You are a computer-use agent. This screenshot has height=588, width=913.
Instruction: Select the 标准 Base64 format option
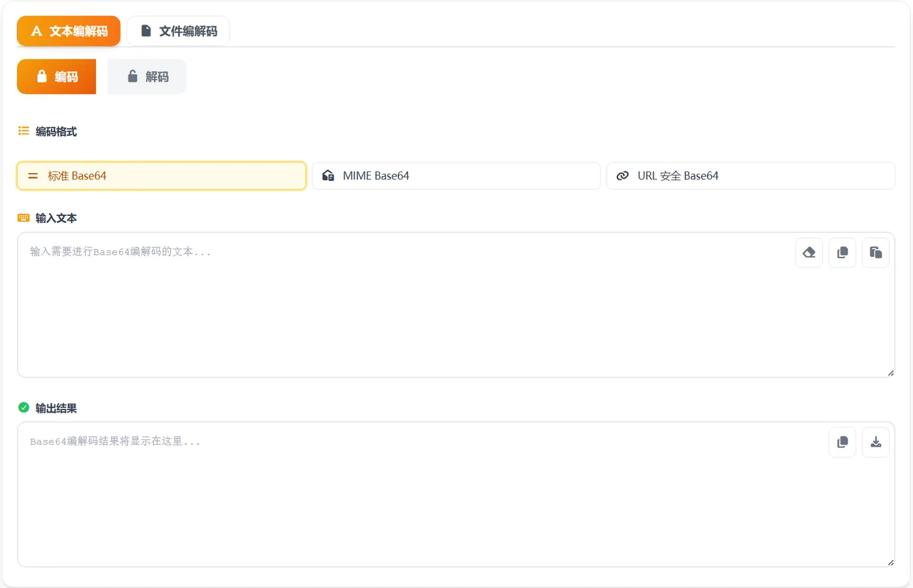(161, 176)
